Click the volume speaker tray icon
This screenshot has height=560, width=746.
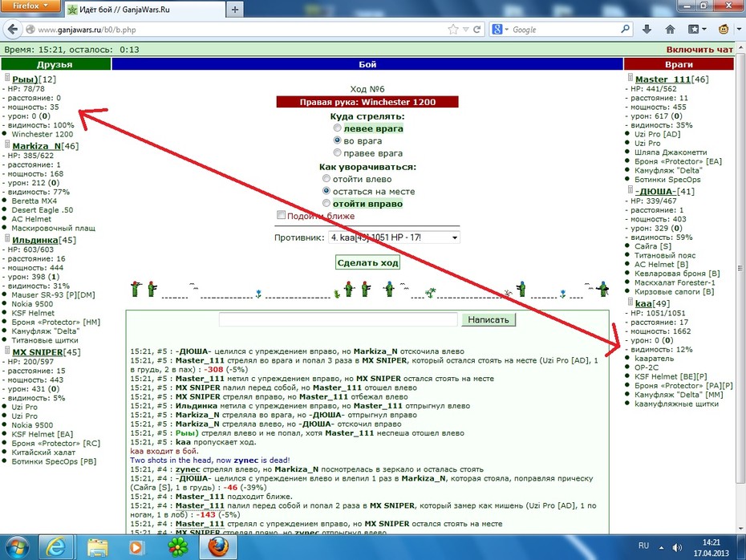[x=677, y=547]
